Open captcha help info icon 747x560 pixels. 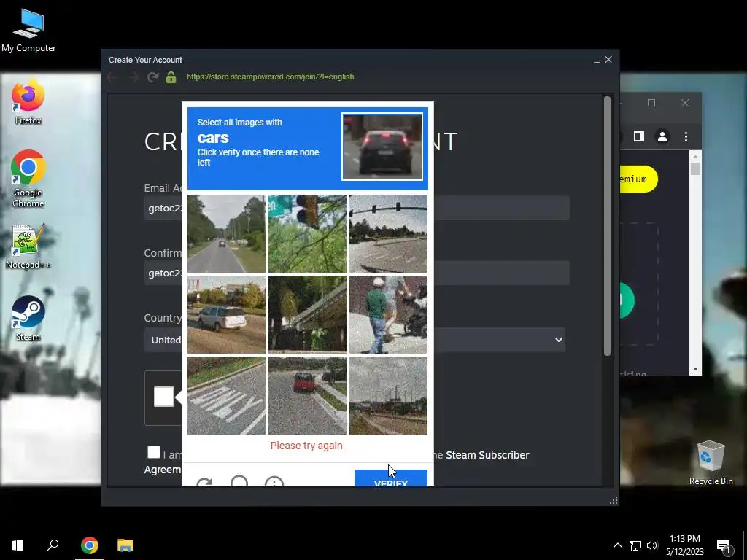tap(274, 482)
